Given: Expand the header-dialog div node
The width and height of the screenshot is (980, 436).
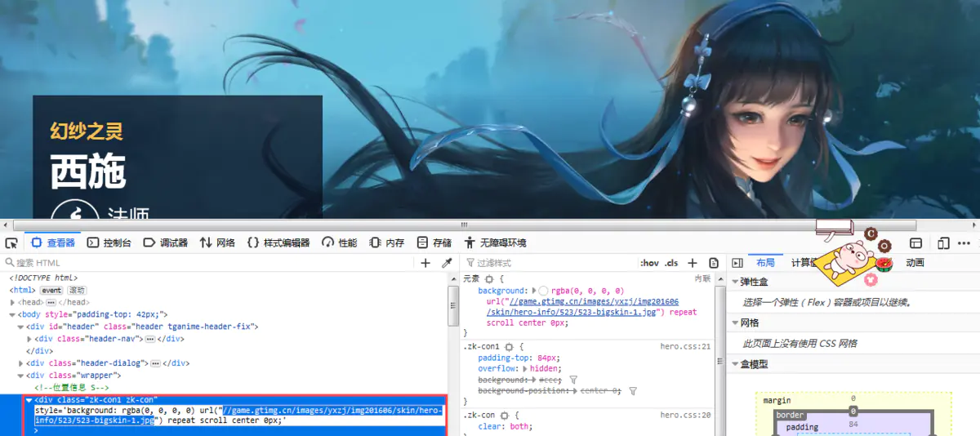Looking at the screenshot, I should 21,363.
